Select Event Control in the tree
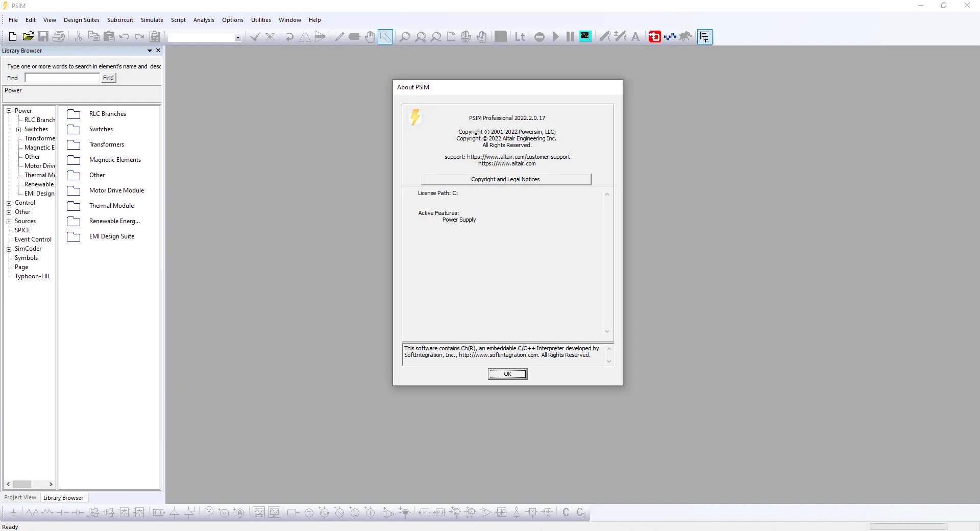 [33, 239]
